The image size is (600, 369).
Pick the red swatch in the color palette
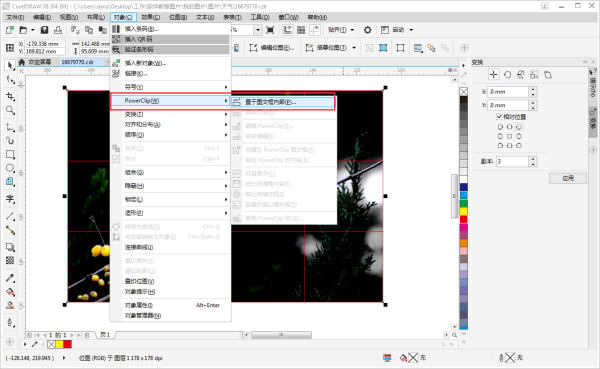point(463,219)
